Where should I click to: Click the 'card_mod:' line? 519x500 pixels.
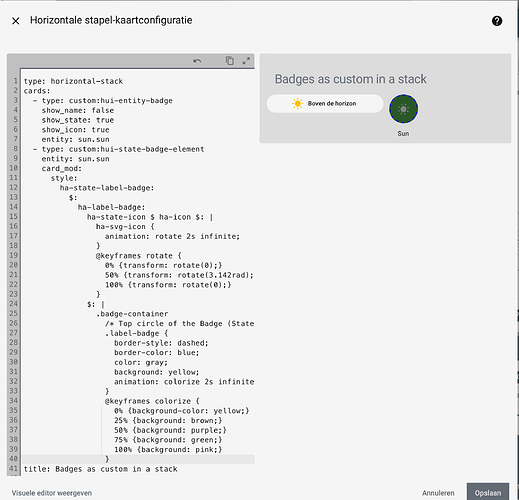click(62, 168)
